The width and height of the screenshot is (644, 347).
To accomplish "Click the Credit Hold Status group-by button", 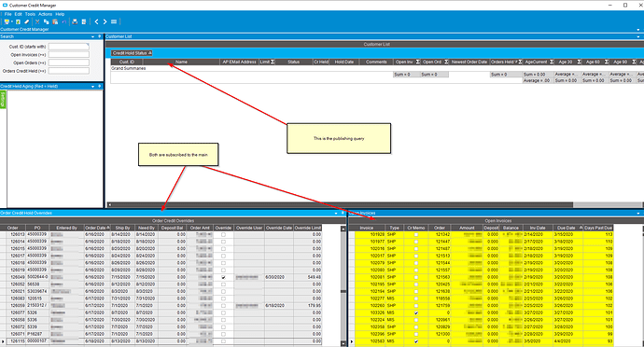I will pos(132,53).
